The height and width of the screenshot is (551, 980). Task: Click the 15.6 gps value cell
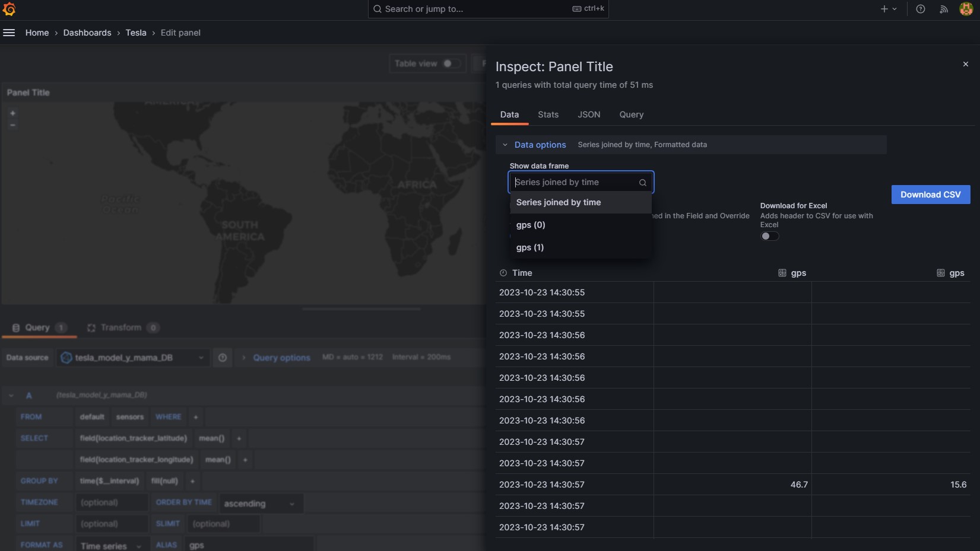[x=891, y=485]
